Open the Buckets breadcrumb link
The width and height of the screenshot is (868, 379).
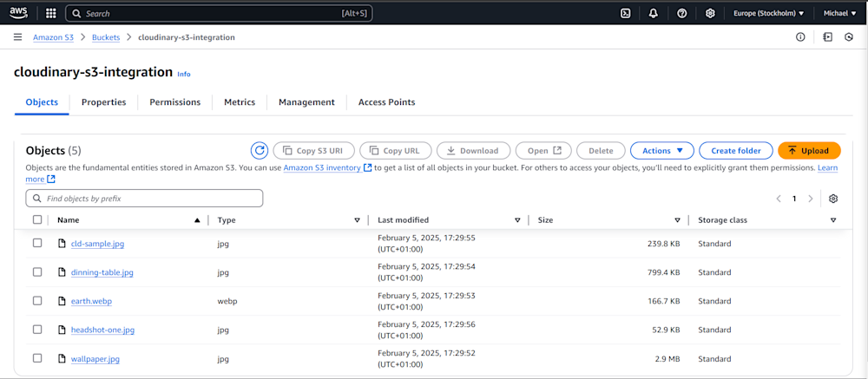coord(106,37)
